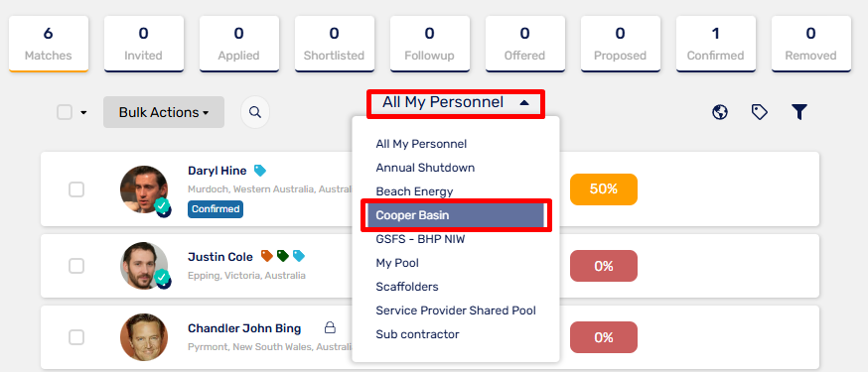This screenshot has height=372, width=868.
Task: Click the orange tag beside Justin Cole
Action: pos(267,256)
